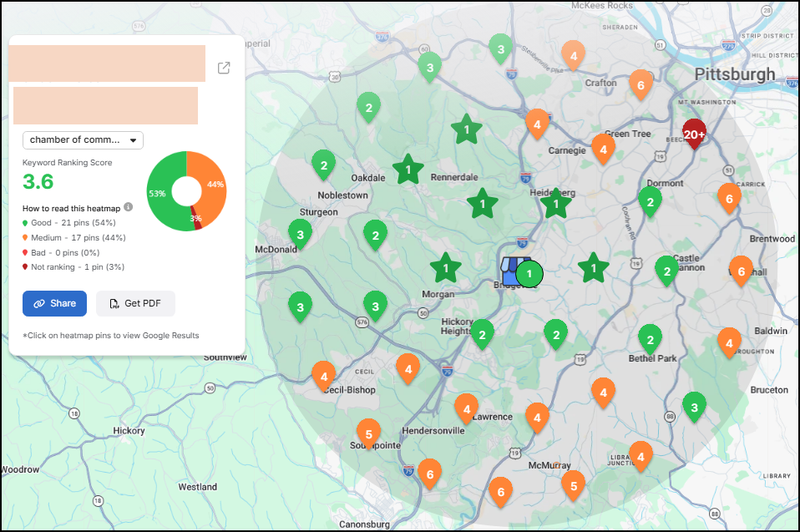The width and height of the screenshot is (800, 532).
Task: Click the green 2 pin above Noblestown
Action: [323, 165]
